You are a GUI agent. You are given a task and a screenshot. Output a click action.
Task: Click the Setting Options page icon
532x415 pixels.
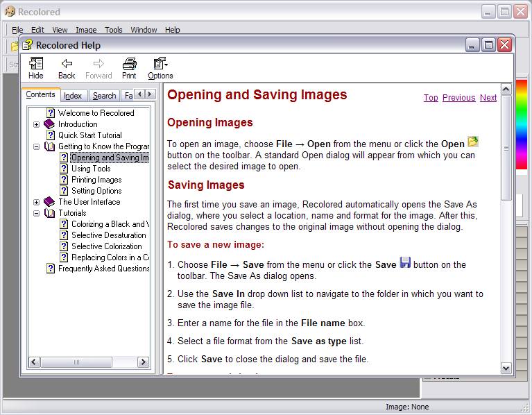[x=64, y=191]
